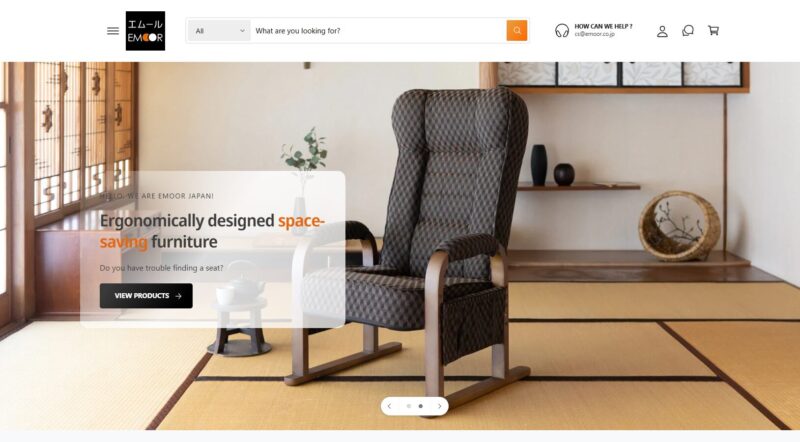This screenshot has width=800, height=442.
Task: Click the EMOOR logo
Action: 145,31
